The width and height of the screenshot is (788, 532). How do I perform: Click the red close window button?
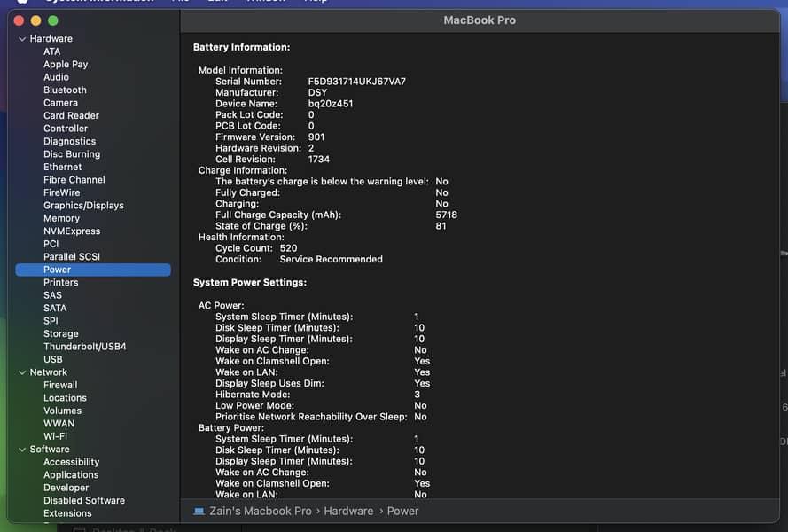(19, 20)
